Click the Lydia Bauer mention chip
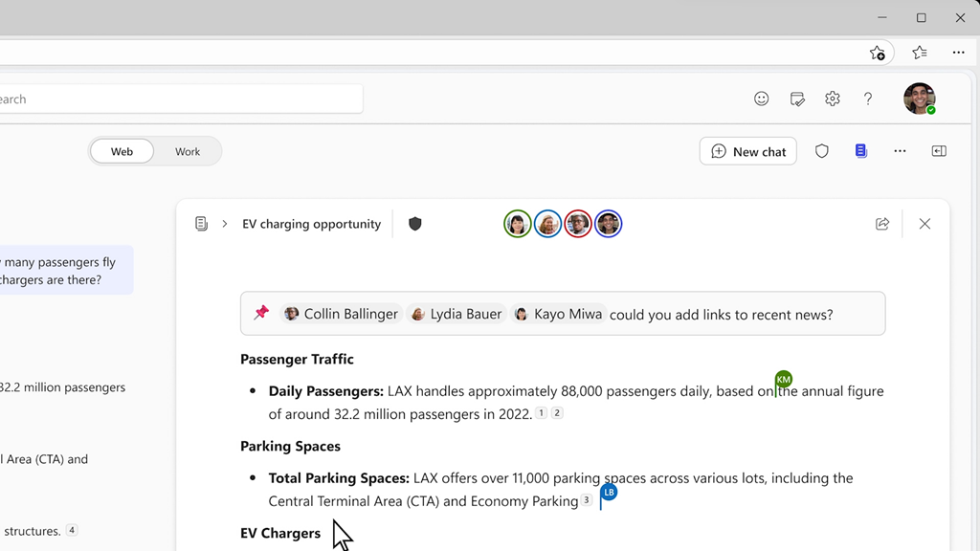980x551 pixels. [x=456, y=314]
